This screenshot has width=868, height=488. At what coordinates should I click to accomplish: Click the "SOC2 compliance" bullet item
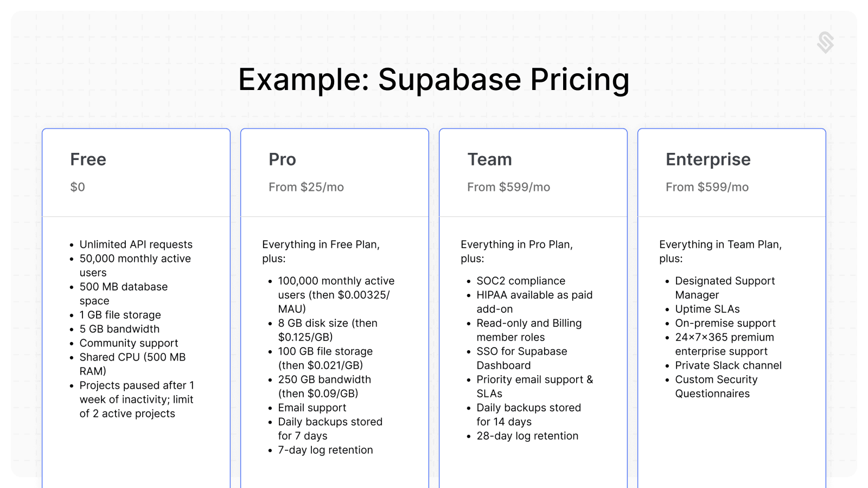(521, 281)
